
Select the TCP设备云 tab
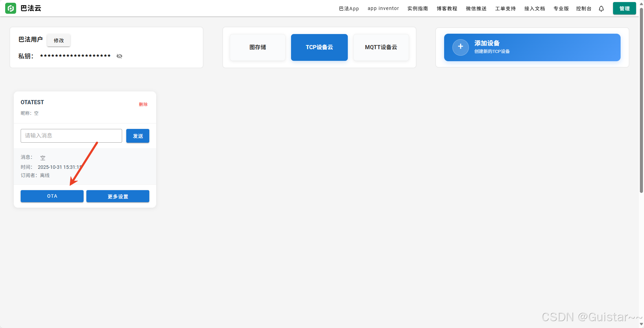pos(319,47)
